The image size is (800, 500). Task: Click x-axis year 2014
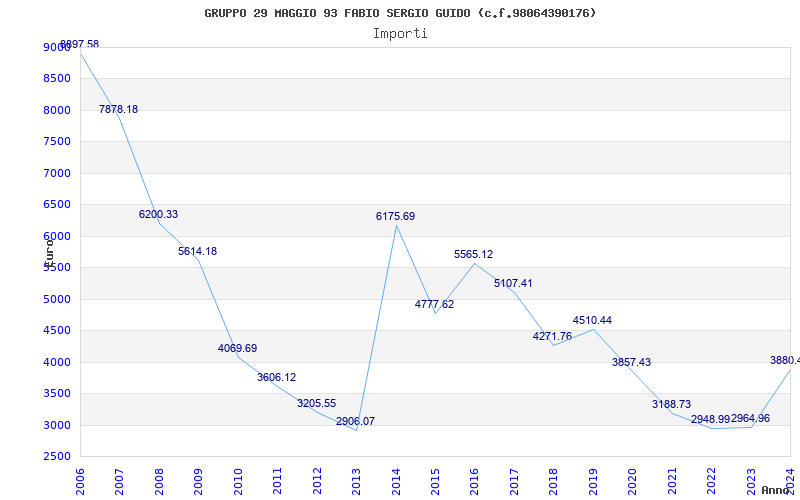[396, 482]
